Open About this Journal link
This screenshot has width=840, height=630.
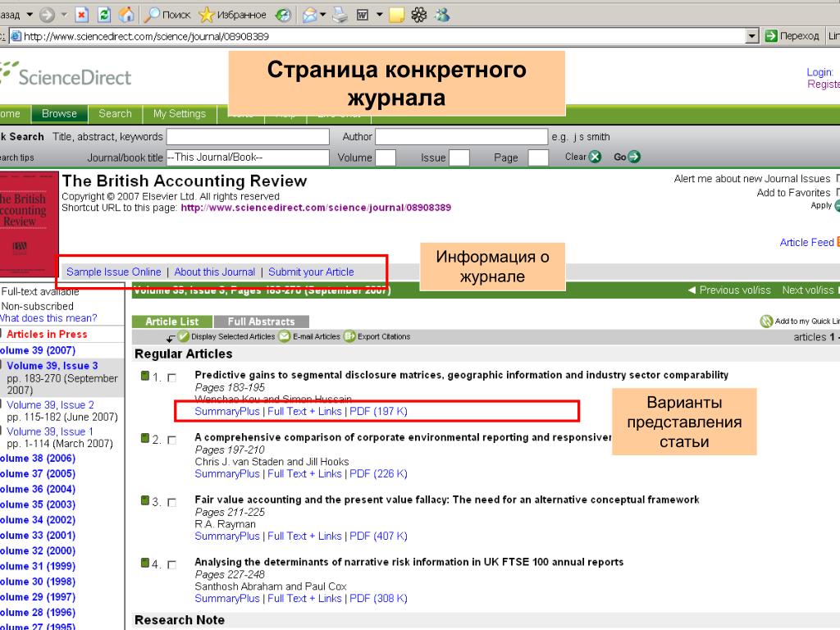click(x=215, y=272)
